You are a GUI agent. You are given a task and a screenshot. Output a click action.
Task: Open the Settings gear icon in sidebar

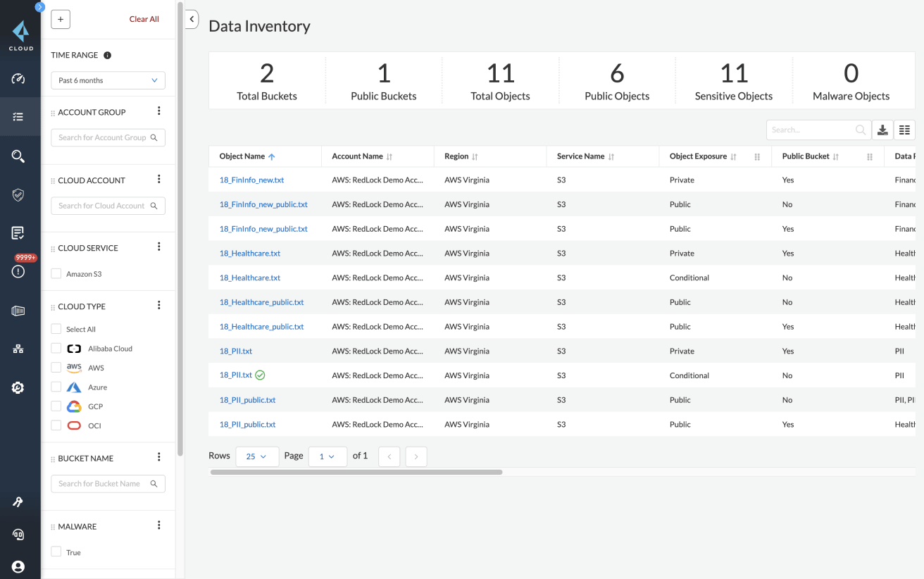(18, 387)
